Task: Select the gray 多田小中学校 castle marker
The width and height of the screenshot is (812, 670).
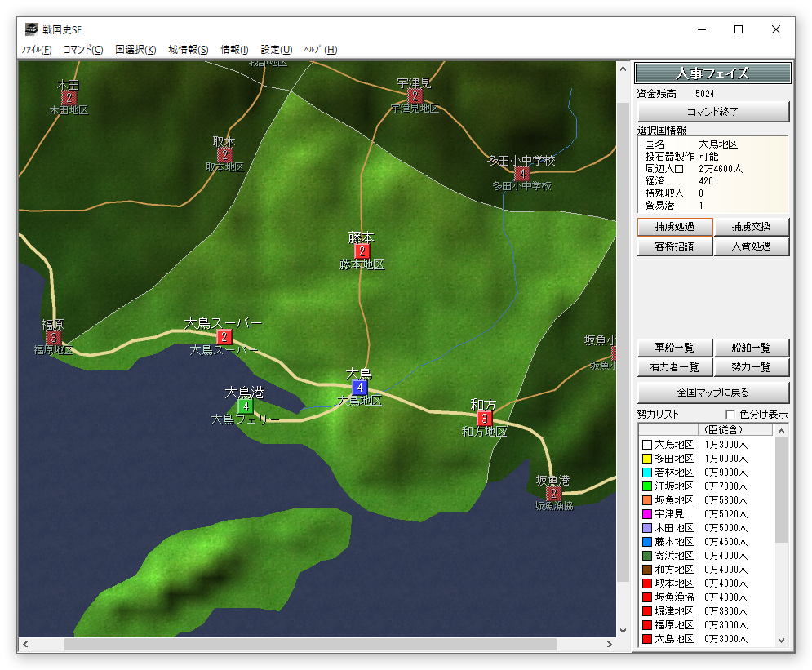Action: click(521, 173)
